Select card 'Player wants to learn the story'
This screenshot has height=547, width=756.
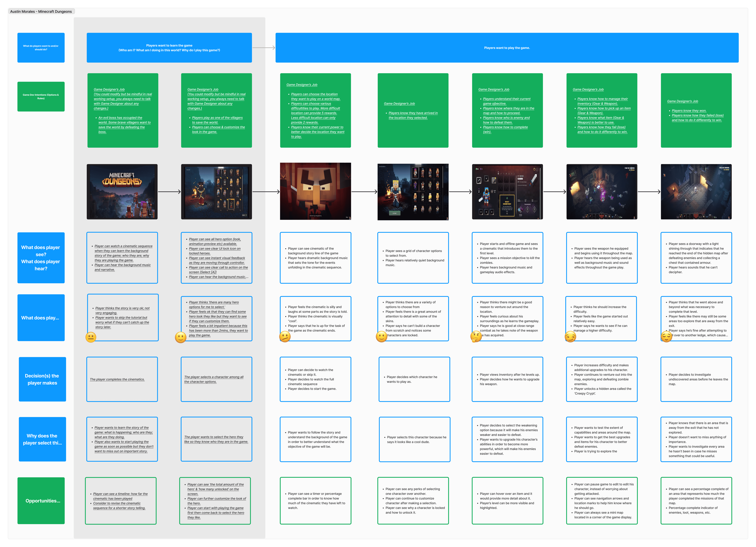[122, 439]
